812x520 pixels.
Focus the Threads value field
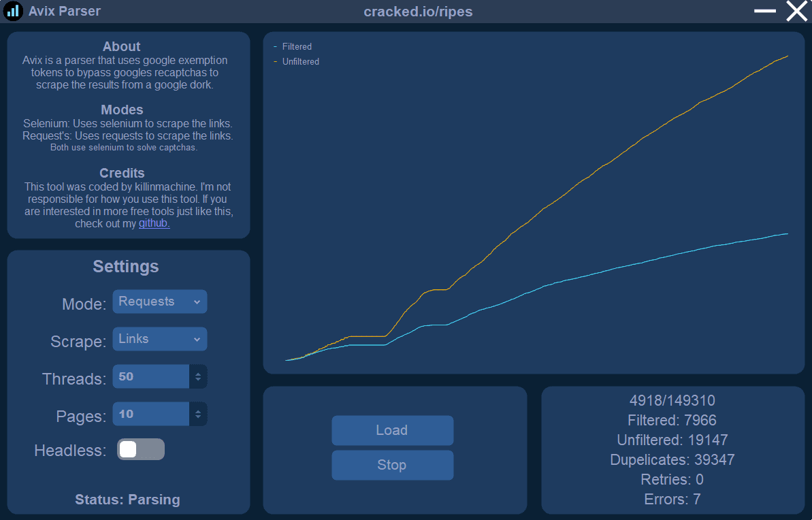point(150,376)
